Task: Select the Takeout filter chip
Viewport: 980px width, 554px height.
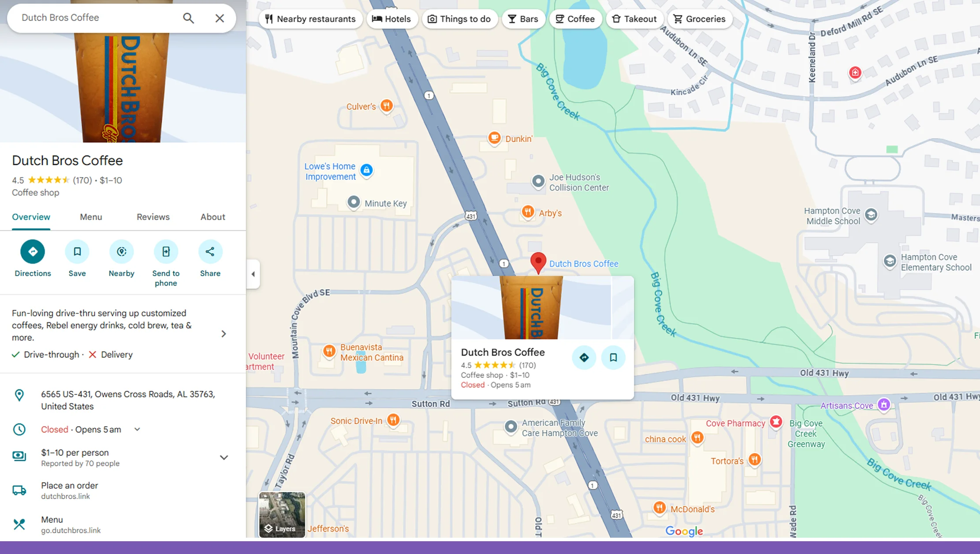Action: pos(634,19)
